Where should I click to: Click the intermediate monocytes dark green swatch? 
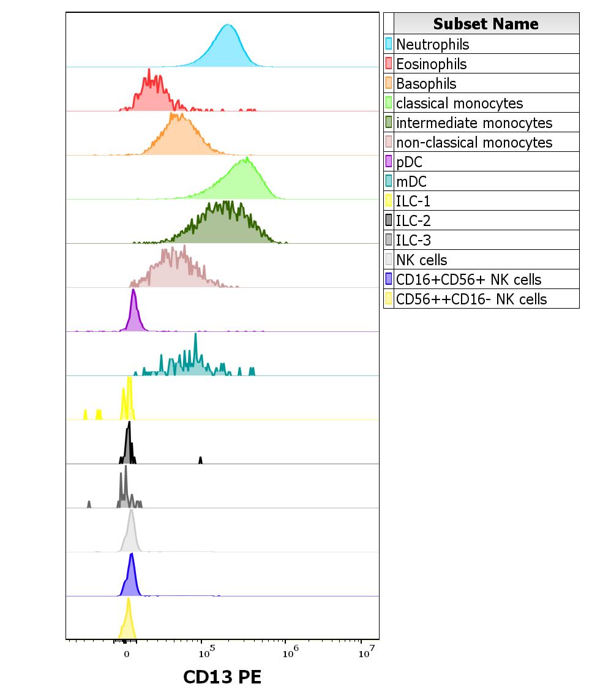coord(389,122)
